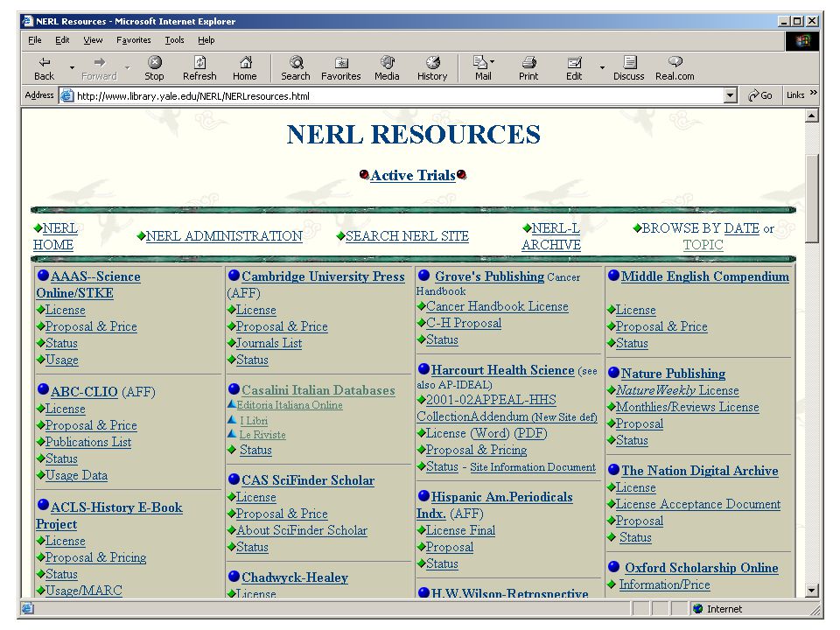This screenshot has width=840, height=630.
Task: Click green diamond beside NERL ADMINISTRATION
Action: click(x=141, y=235)
